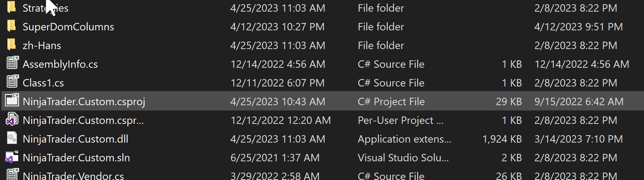Click the C# Project File type cell
Image resolution: width=644 pixels, height=180 pixels.
(391, 102)
